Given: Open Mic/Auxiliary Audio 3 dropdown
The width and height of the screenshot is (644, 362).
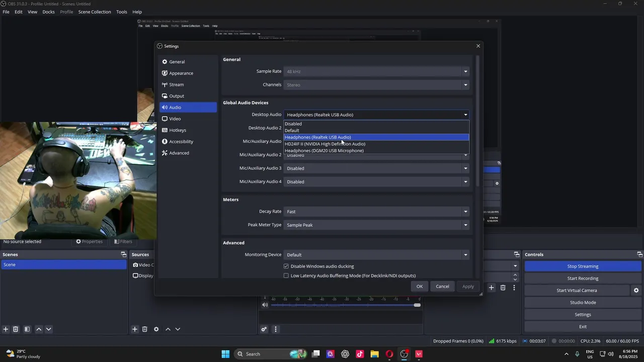Looking at the screenshot, I should click(376, 168).
